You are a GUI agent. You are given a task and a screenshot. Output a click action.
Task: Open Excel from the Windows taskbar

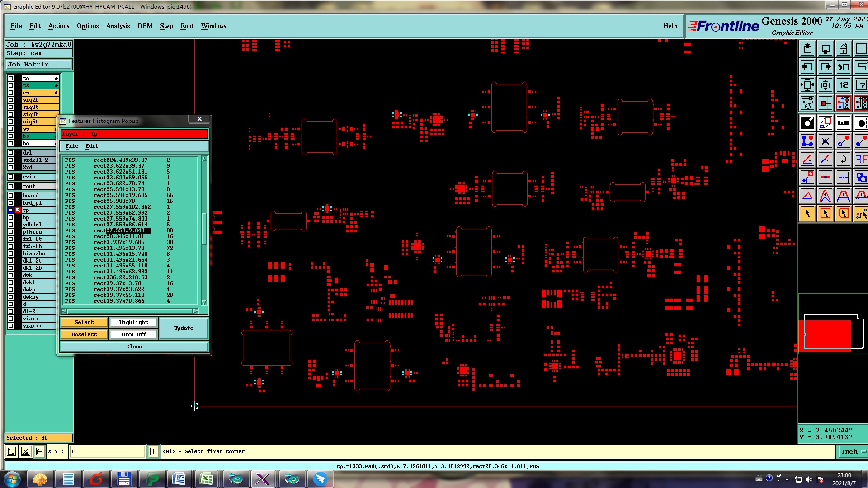click(207, 479)
